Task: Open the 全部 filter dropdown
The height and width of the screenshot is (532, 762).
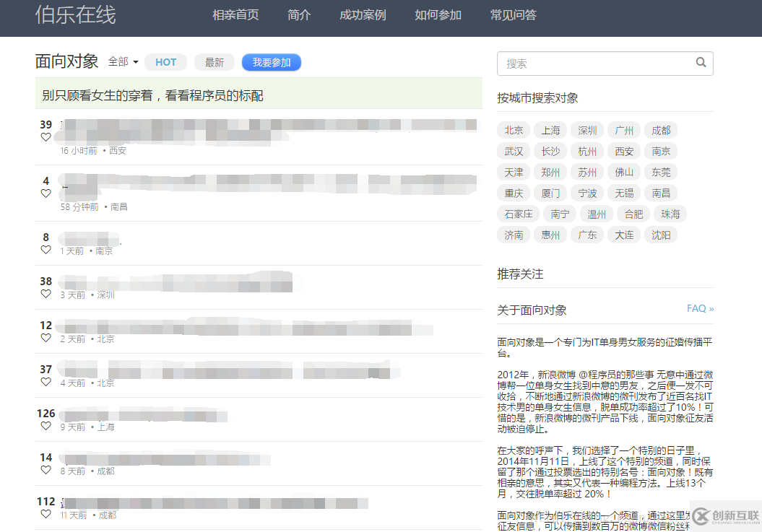Action: (123, 61)
